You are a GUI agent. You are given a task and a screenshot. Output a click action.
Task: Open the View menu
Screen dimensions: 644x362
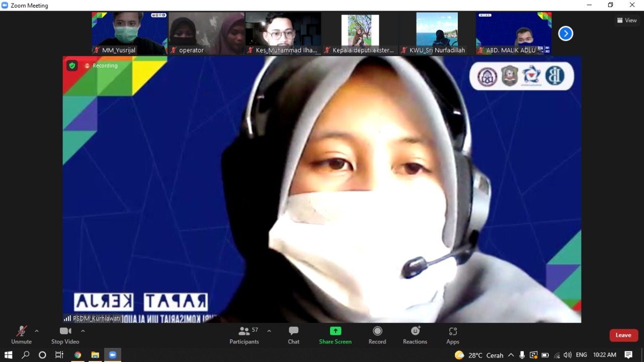coord(626,20)
